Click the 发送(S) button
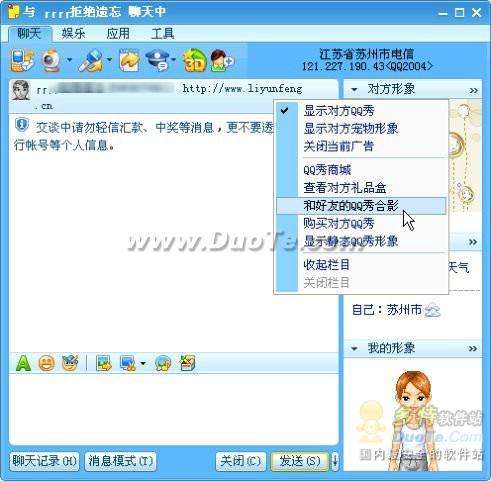The height and width of the screenshot is (481, 491). pyautogui.click(x=300, y=461)
